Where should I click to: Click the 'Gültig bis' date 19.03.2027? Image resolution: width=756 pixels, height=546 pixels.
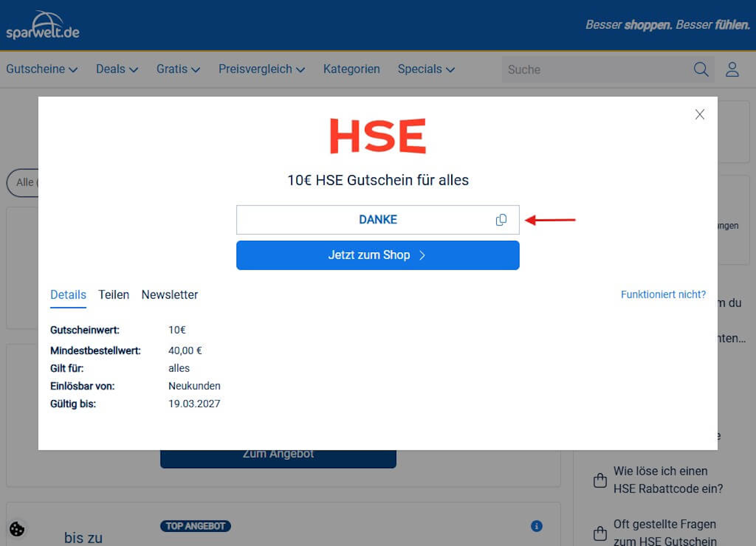point(194,404)
